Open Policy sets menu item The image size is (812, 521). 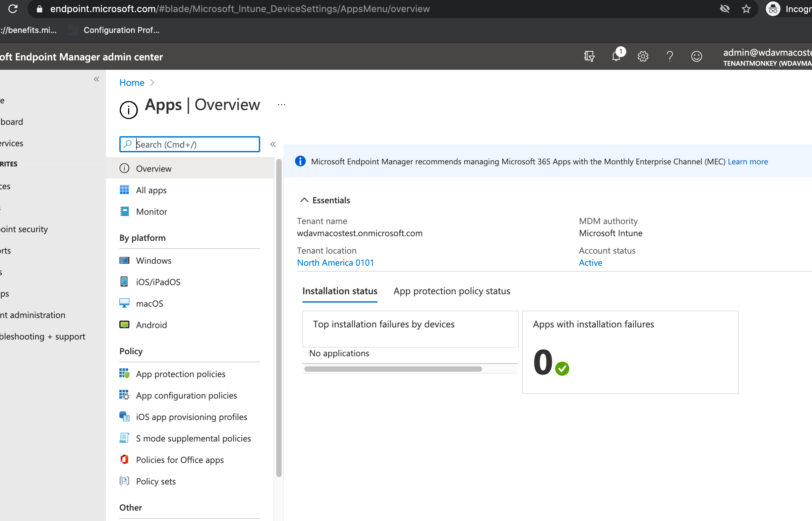click(x=190, y=481)
